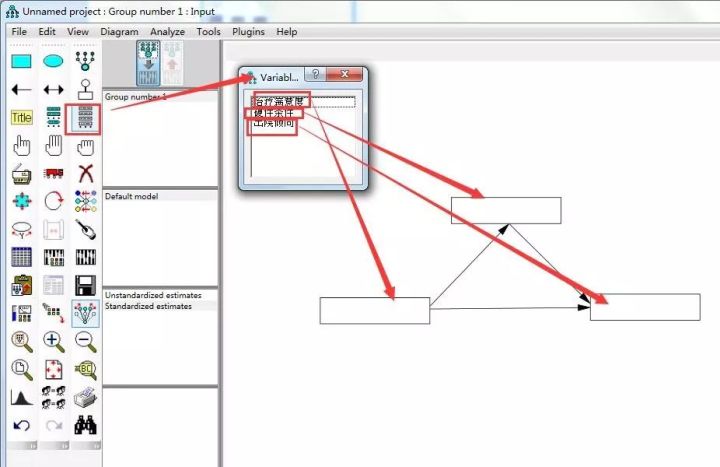Open the Analysis properties tool
This screenshot has height=467, width=720.
coord(53,258)
